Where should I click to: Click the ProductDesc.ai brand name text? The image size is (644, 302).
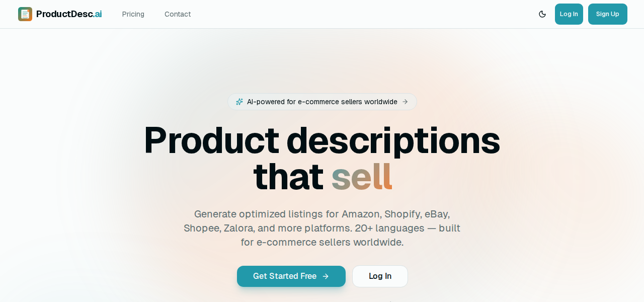pos(69,13)
